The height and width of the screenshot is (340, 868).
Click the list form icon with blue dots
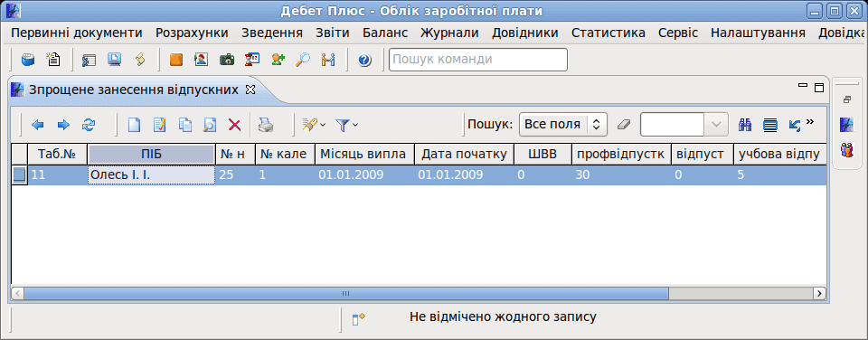pos(89,60)
